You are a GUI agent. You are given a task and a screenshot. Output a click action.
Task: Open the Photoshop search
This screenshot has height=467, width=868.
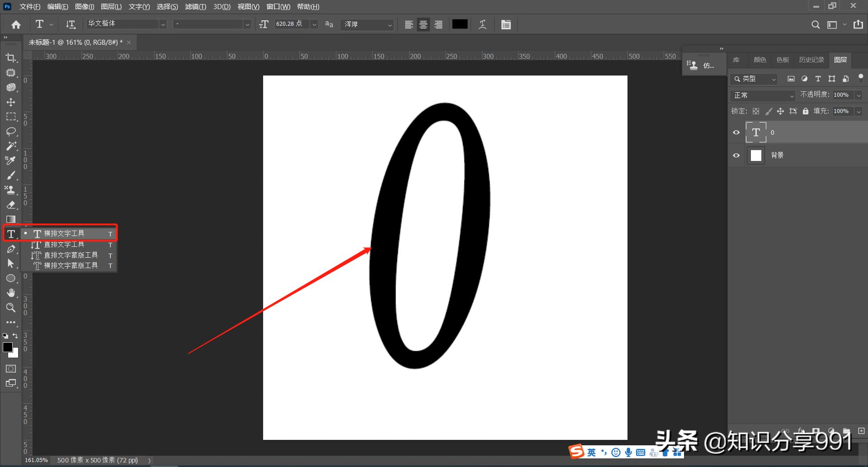[816, 24]
